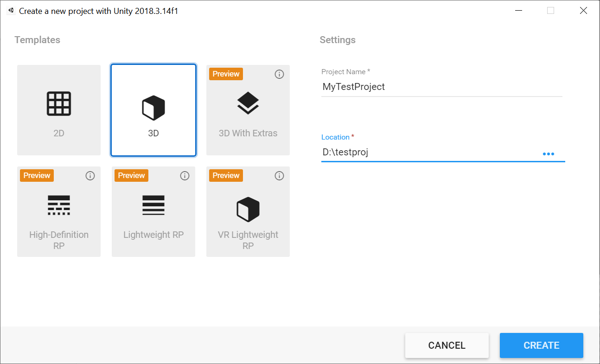The width and height of the screenshot is (600, 364).
Task: Open info icon on Lightweight RP card
Action: coord(185,176)
